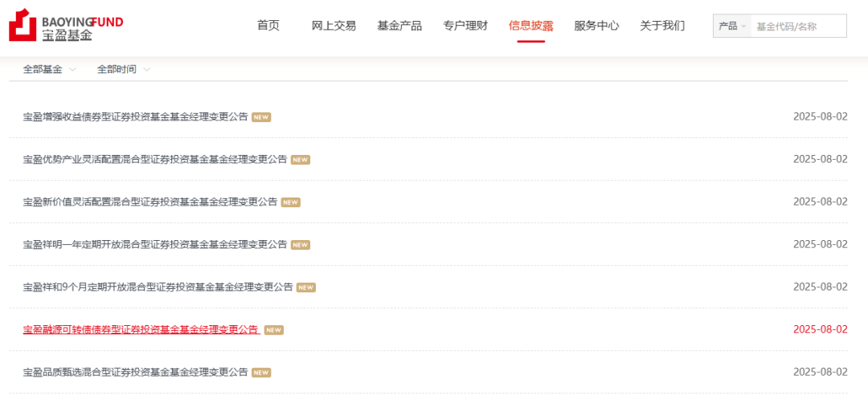This screenshot has width=868, height=395.
Task: Click the 2025-08-02 date of 宝盈祥明一年 row
Action: coord(821,245)
